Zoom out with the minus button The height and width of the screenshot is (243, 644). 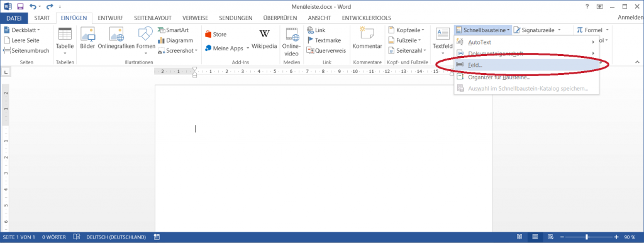coord(562,237)
